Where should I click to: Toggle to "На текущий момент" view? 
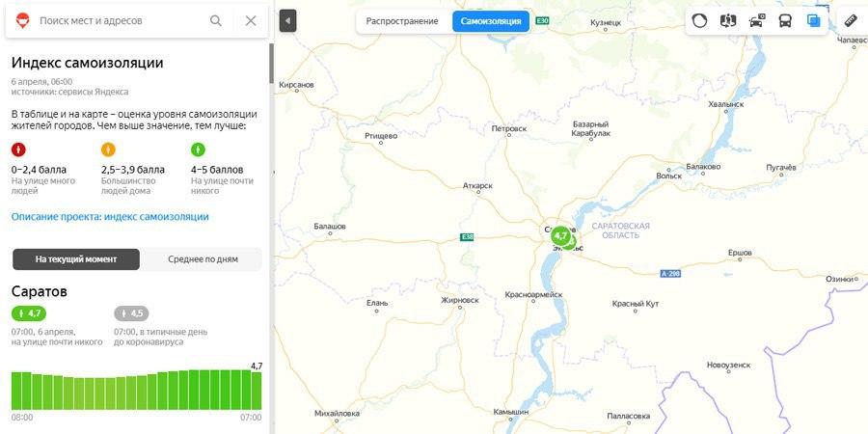pyautogui.click(x=76, y=259)
